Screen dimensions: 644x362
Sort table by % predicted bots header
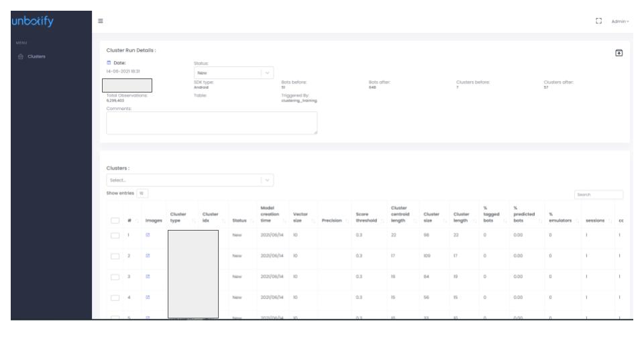point(524,215)
